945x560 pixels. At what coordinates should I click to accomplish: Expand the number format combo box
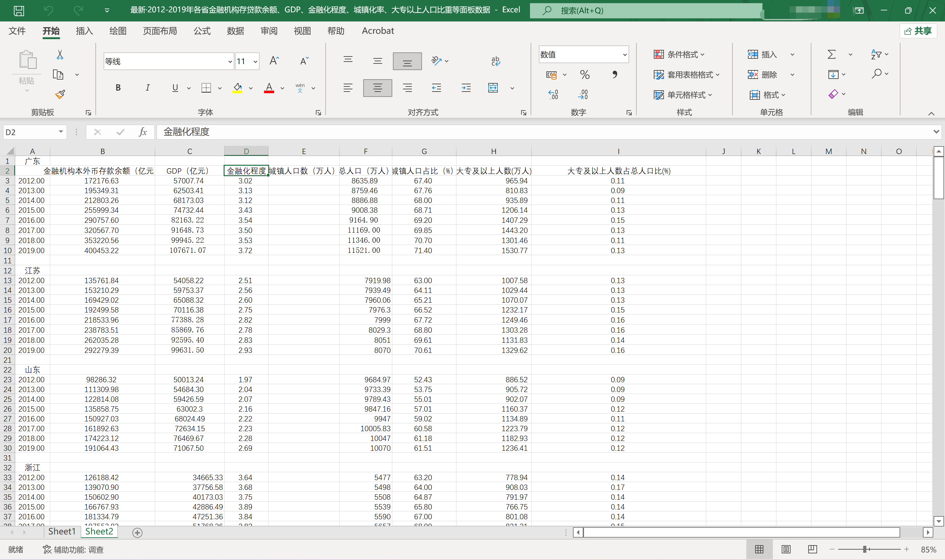click(x=624, y=55)
